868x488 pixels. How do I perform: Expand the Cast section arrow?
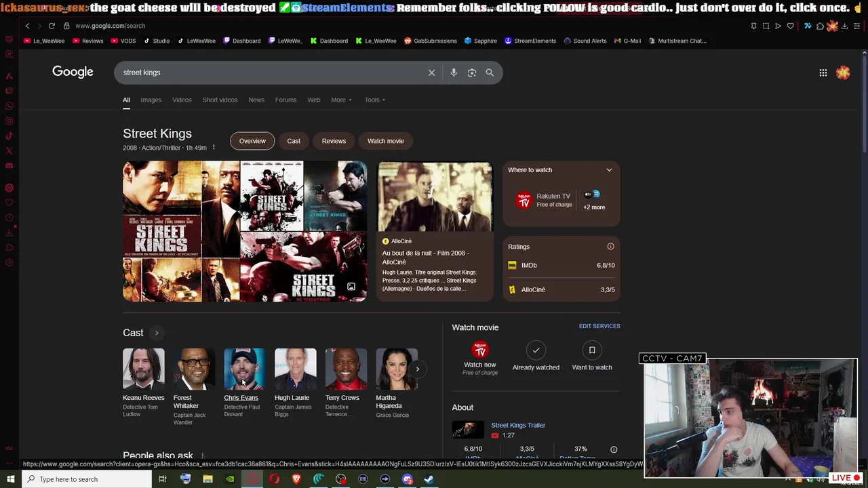click(x=156, y=333)
